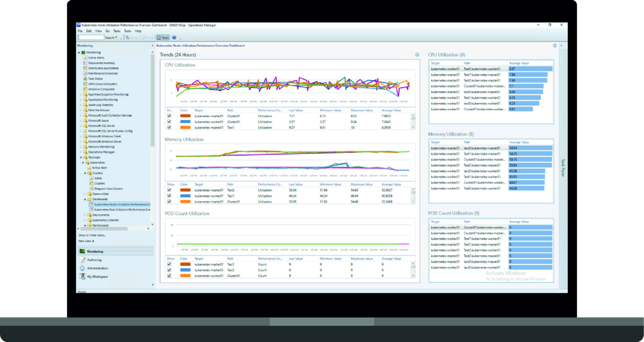
Task: Expand Azure Log Analytics tree node
Action: tap(80, 105)
